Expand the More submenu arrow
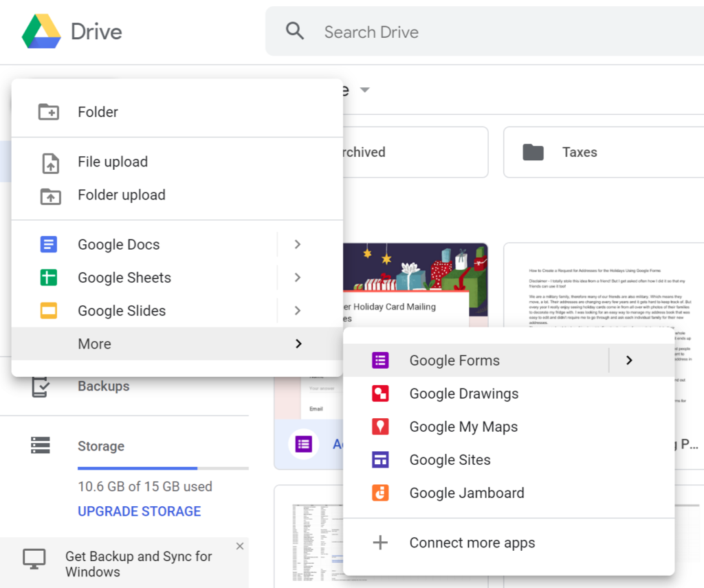 [x=298, y=344]
